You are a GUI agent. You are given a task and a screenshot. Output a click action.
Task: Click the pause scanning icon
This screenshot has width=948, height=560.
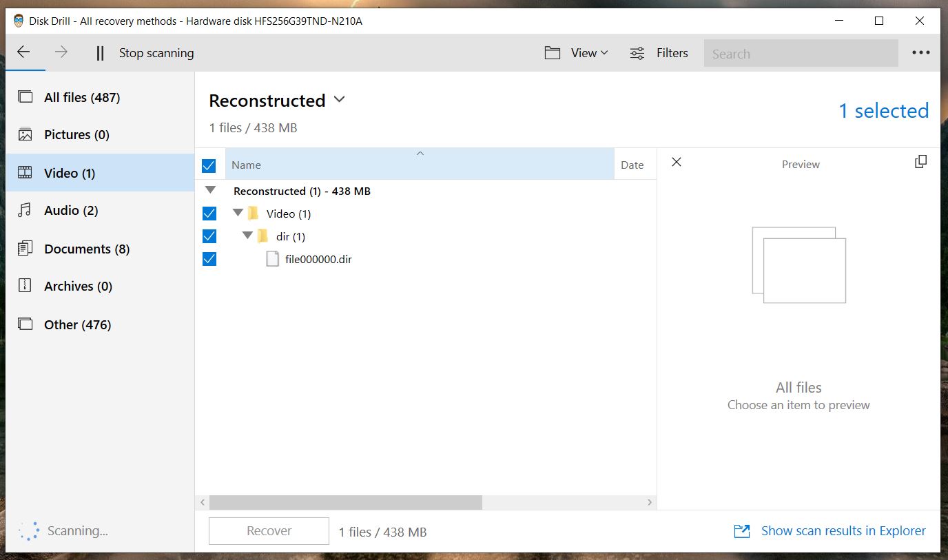[x=99, y=52]
